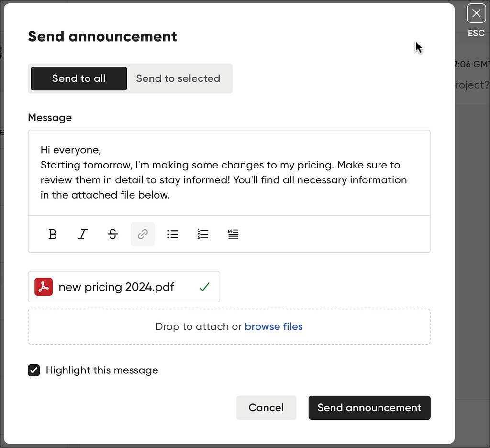This screenshot has height=448, width=490.
Task: Click the Send announcement button
Action: tap(369, 408)
